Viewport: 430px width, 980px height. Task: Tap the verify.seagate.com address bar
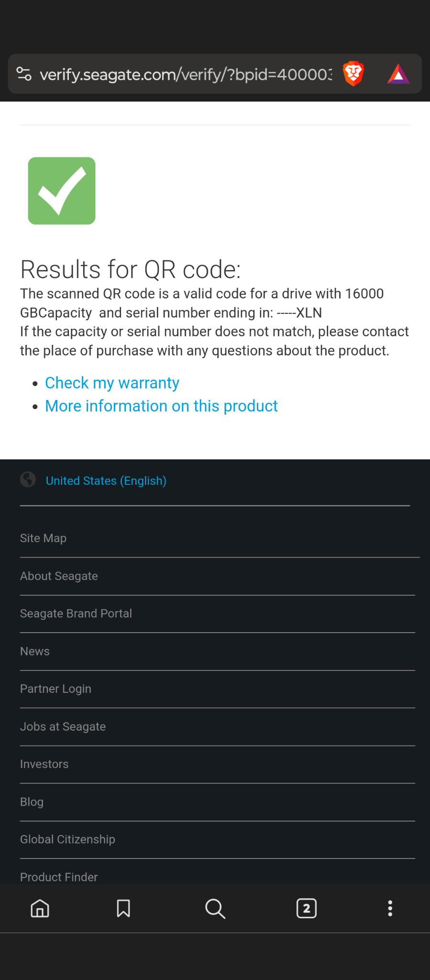[186, 75]
